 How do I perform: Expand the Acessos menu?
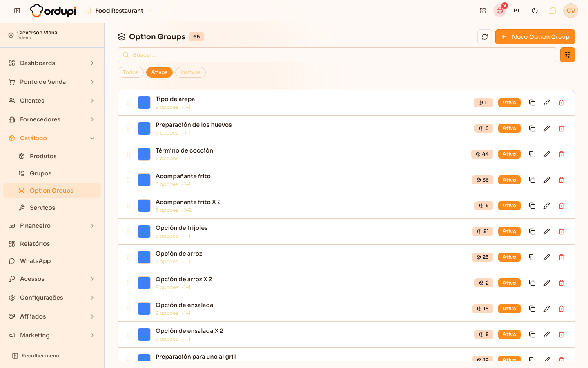[x=52, y=279]
